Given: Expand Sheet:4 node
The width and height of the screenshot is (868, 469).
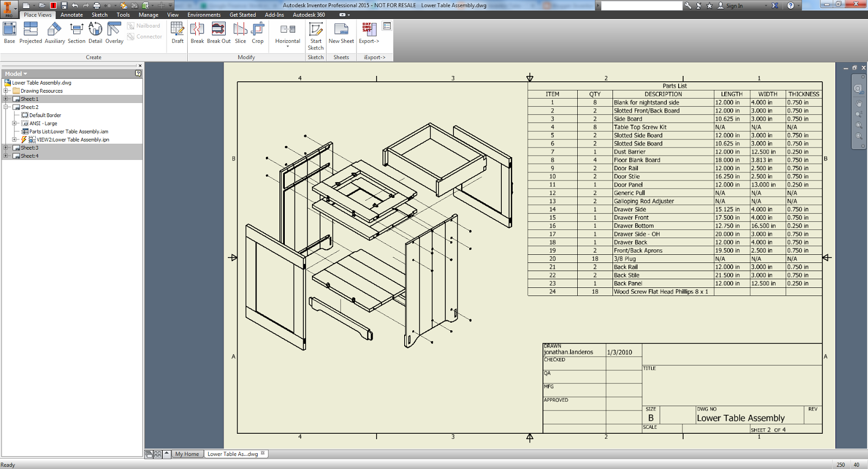Looking at the screenshot, I should [x=6, y=156].
